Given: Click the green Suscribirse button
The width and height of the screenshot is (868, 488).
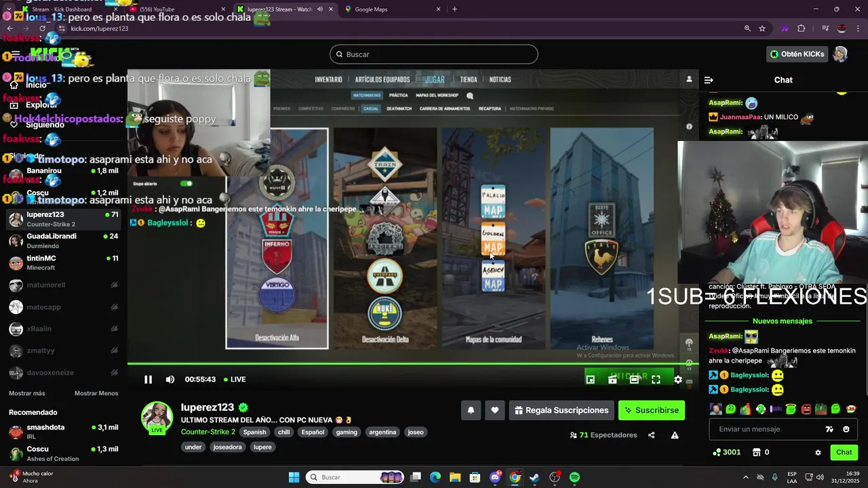Looking at the screenshot, I should click(652, 410).
